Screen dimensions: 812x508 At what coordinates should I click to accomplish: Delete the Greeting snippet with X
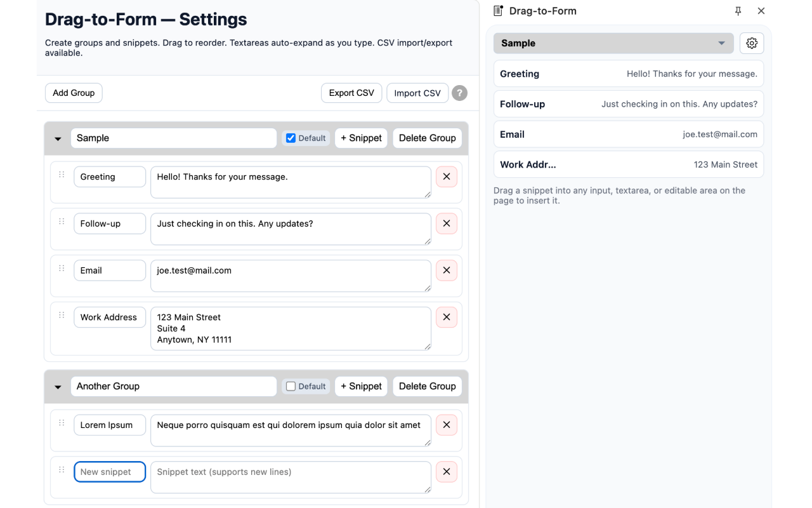click(x=447, y=177)
